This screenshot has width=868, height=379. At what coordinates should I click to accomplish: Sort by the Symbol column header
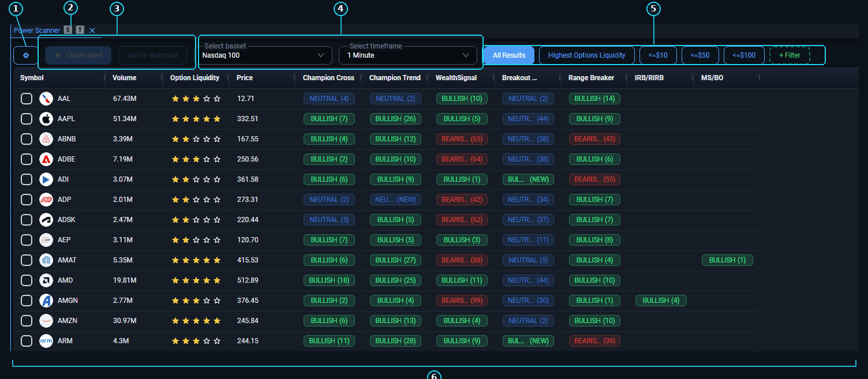pos(32,78)
